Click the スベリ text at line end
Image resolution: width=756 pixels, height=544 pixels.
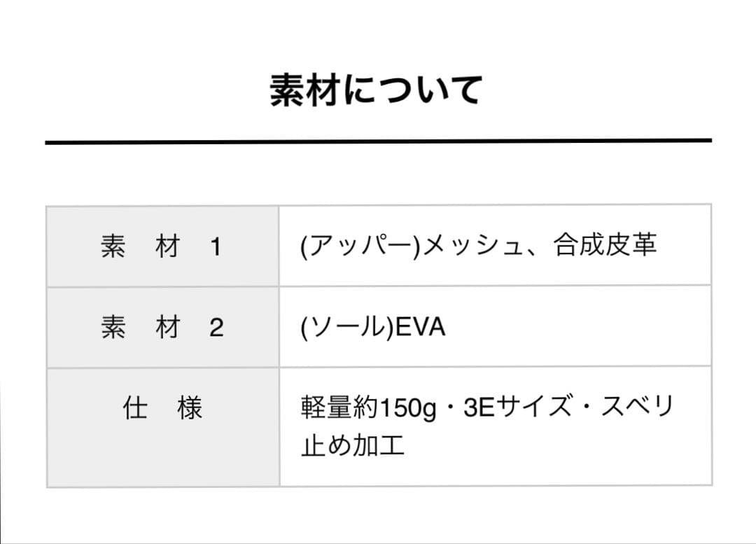[636, 406]
